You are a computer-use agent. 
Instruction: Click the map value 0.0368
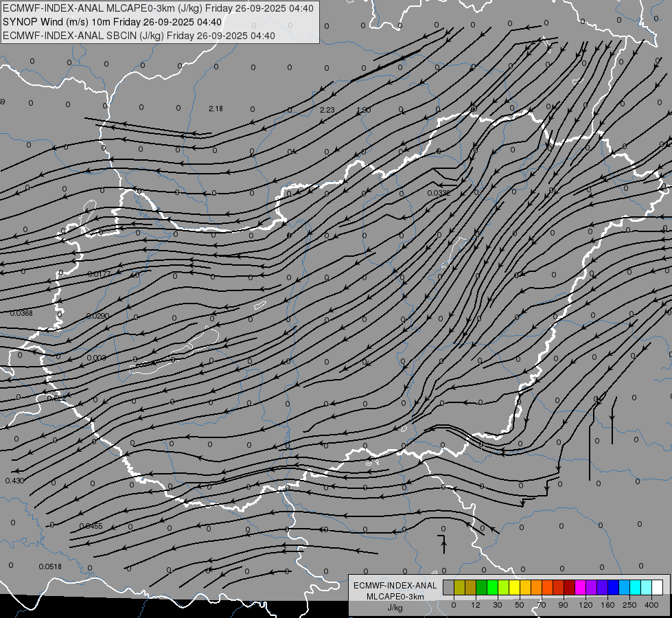click(21, 314)
